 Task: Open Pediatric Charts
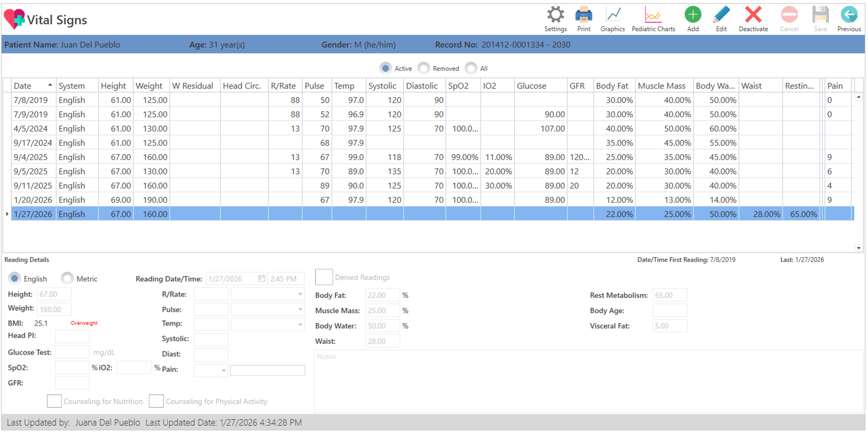tap(653, 15)
